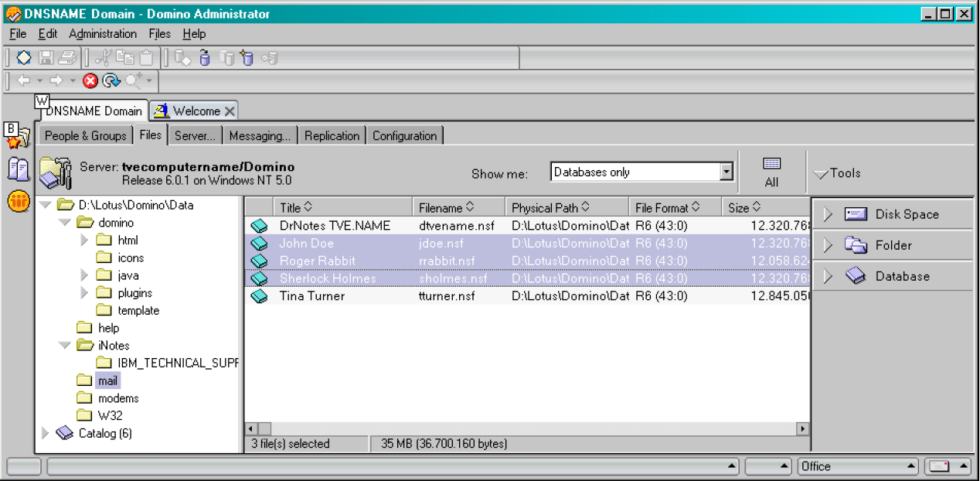The height and width of the screenshot is (481, 980).
Task: Open the Administration menu
Action: point(103,34)
